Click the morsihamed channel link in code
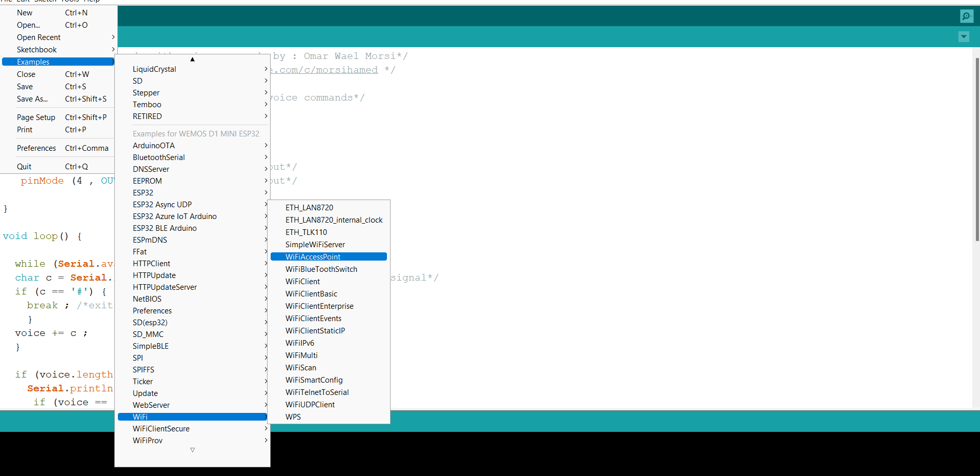 coord(324,70)
